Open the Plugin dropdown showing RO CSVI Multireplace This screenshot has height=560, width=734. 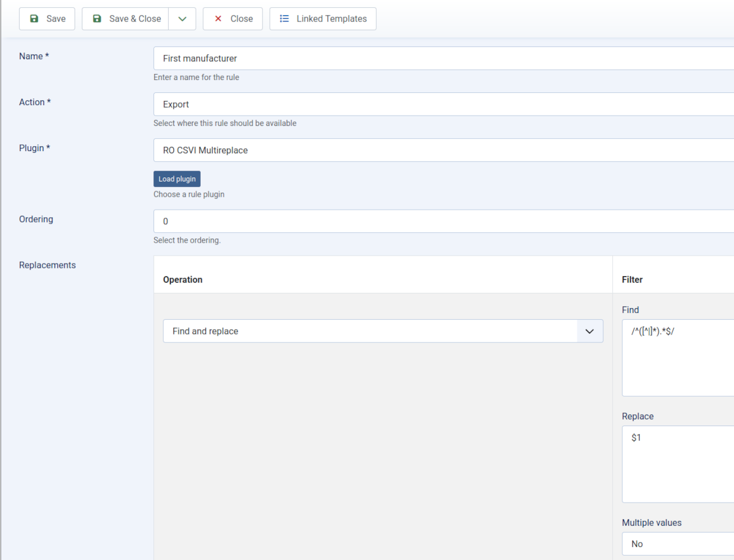pos(443,150)
